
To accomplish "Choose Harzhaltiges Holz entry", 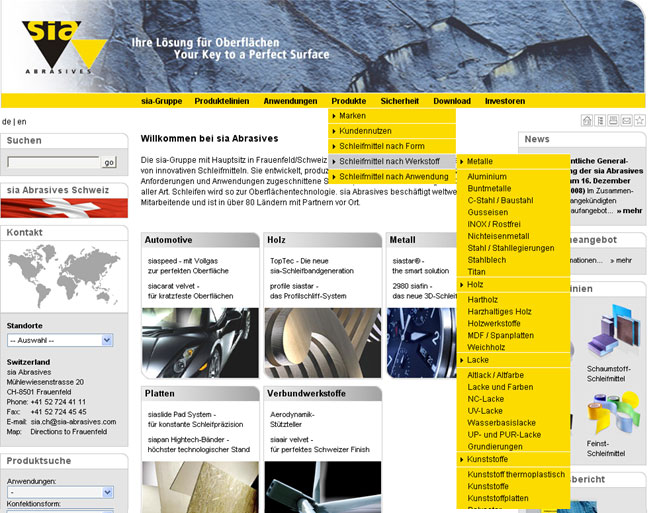I will click(499, 312).
